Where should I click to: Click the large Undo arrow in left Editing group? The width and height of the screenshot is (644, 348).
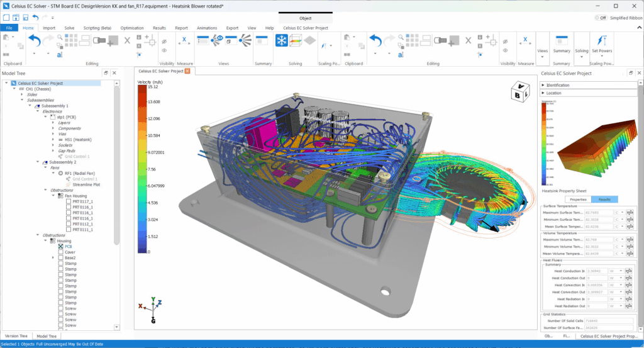35,40
